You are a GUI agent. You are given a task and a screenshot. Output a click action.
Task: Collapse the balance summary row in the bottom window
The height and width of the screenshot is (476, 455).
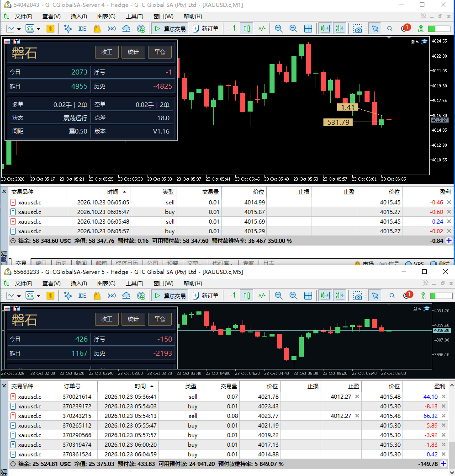[x=13, y=464]
